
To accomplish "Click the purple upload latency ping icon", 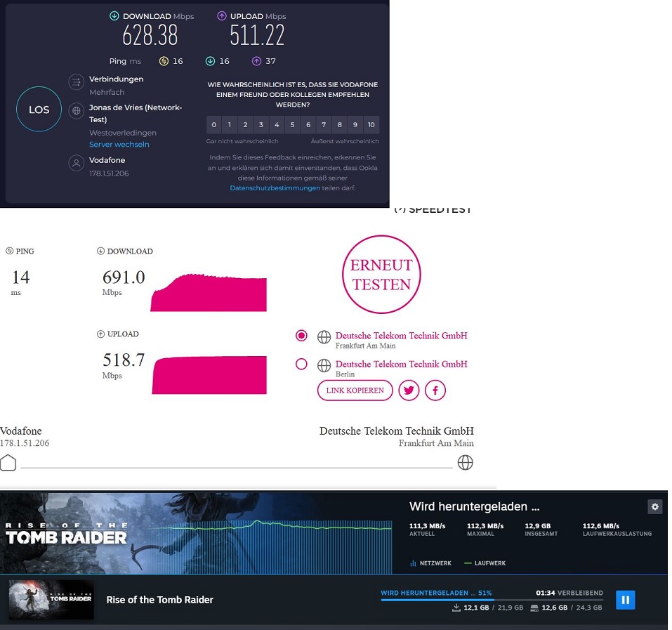I will tap(256, 61).
